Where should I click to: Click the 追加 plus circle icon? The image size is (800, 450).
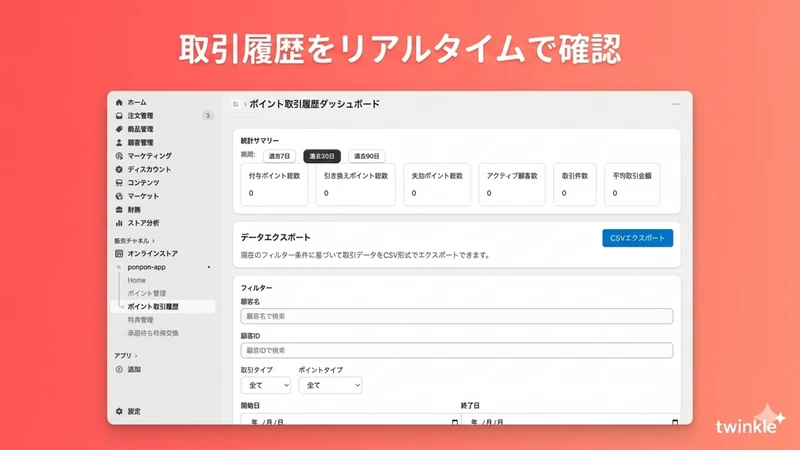tap(119, 369)
